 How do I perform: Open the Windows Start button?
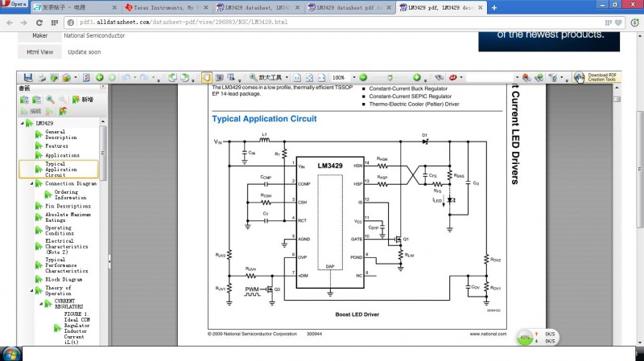pos(11,354)
